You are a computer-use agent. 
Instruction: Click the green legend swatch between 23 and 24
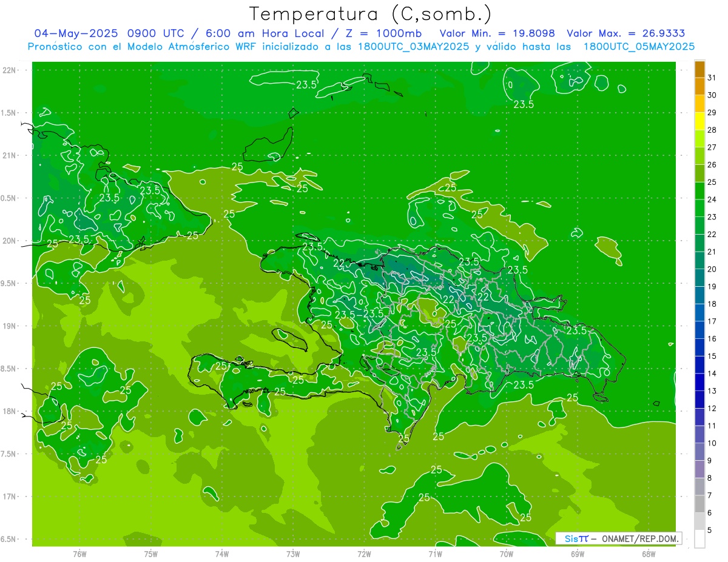(699, 209)
